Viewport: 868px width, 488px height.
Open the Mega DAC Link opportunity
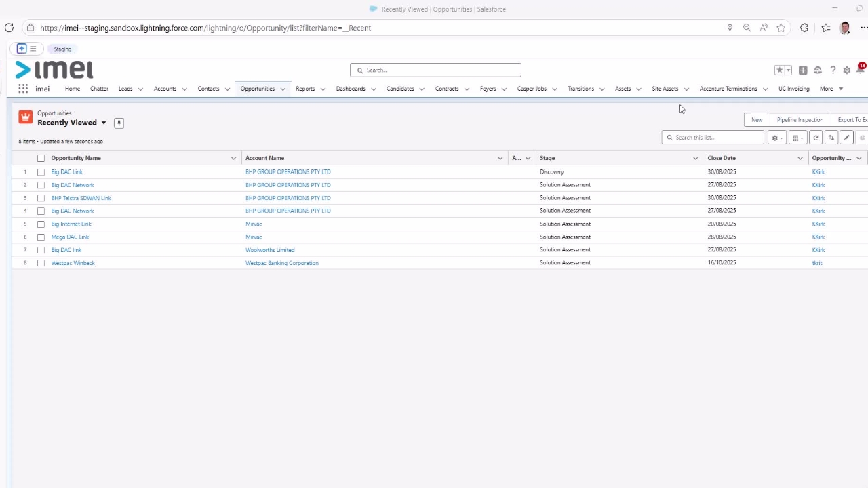point(70,237)
